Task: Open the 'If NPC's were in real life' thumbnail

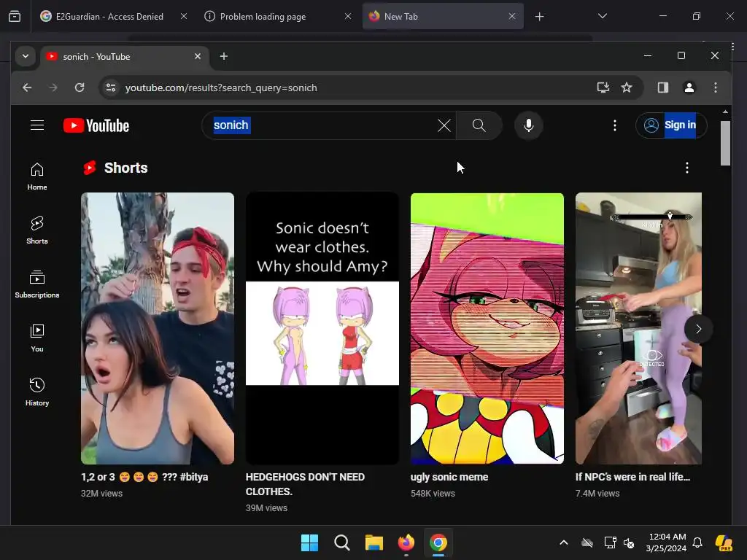Action: [638, 328]
